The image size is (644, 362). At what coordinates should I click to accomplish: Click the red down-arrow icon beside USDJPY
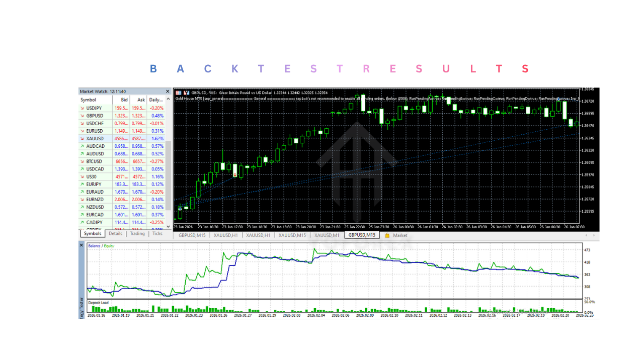(83, 108)
